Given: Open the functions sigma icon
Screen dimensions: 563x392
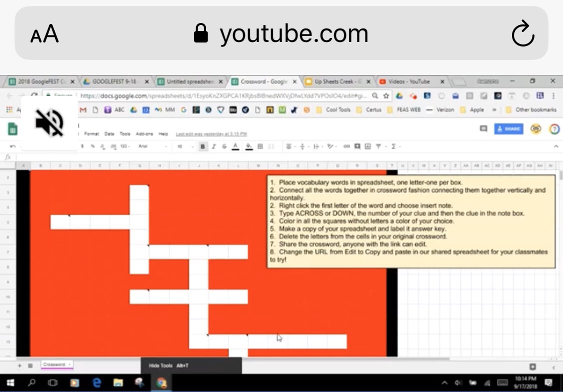Looking at the screenshot, I should [393, 146].
